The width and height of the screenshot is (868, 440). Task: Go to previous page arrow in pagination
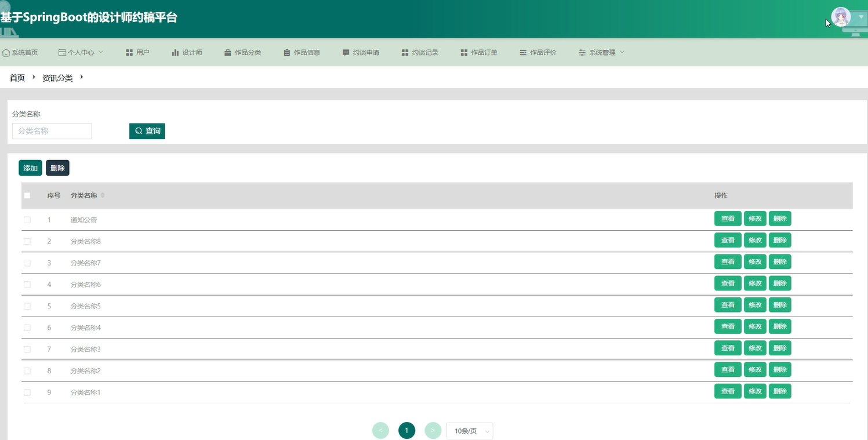tap(380, 431)
